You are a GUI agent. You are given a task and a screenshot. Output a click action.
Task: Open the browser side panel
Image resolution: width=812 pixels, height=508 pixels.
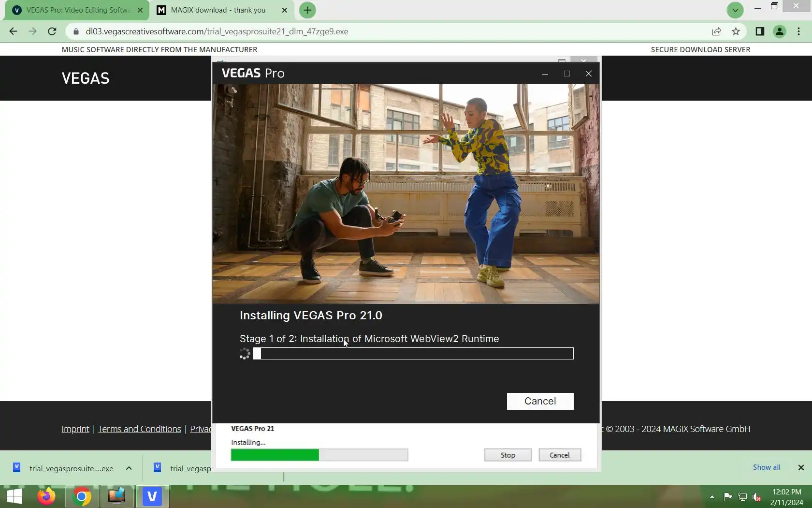(760, 31)
